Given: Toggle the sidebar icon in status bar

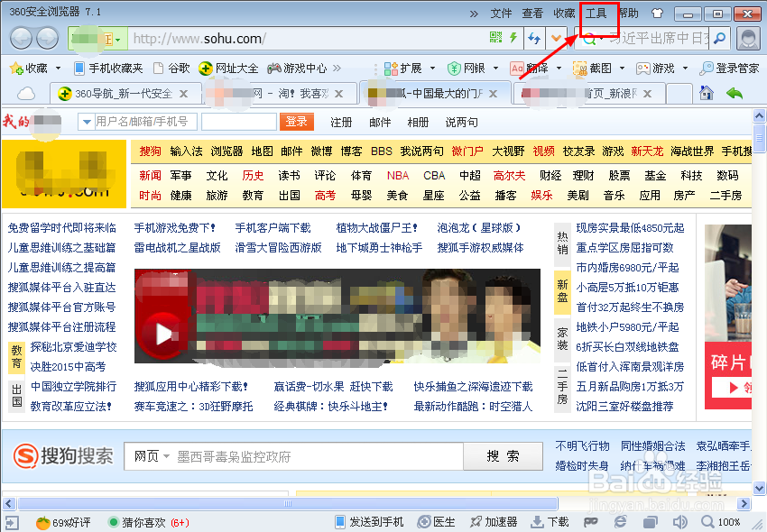Looking at the screenshot, I should tap(11, 523).
